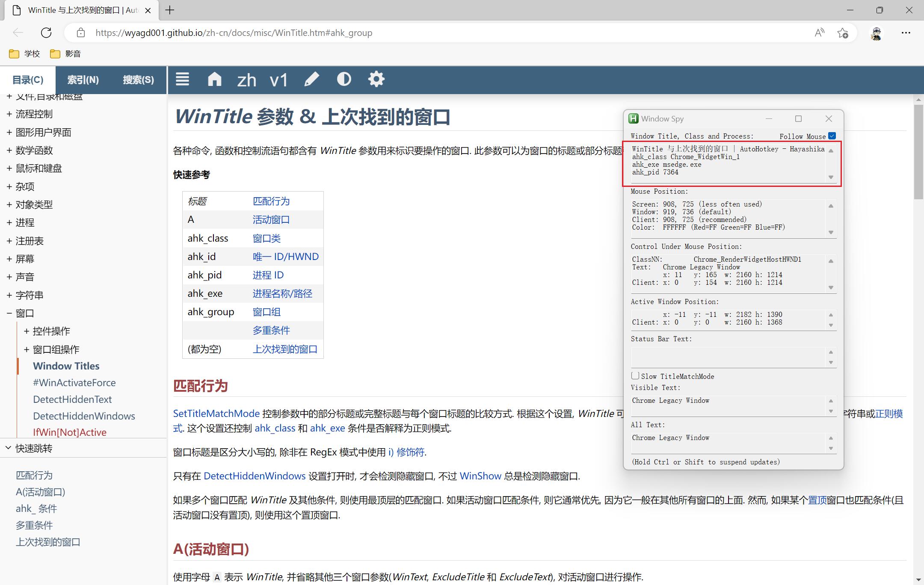Screen dimensions: 924x585
Task: Collapse 快速跳转 section chevron
Action: [x=8, y=448]
